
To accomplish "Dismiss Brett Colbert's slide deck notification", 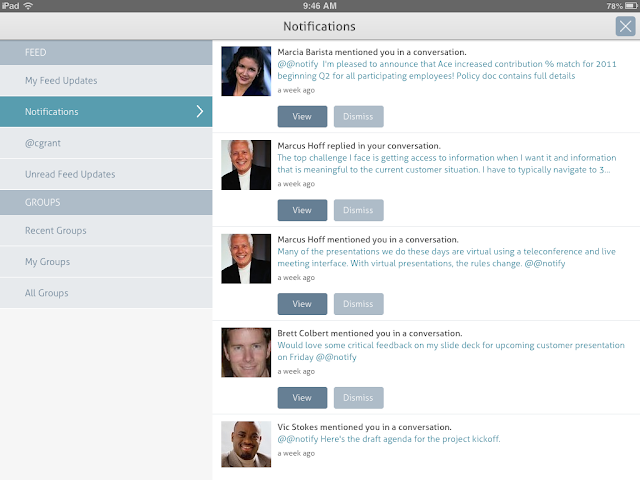I will click(x=358, y=398).
